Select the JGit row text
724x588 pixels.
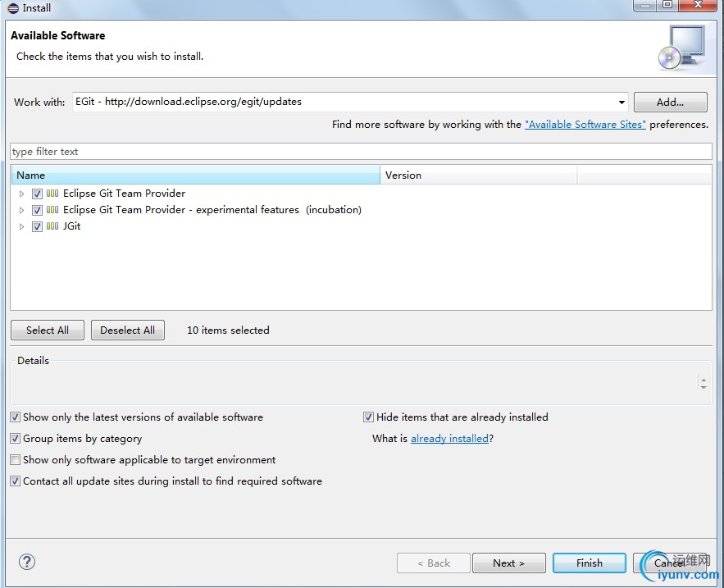[71, 226]
